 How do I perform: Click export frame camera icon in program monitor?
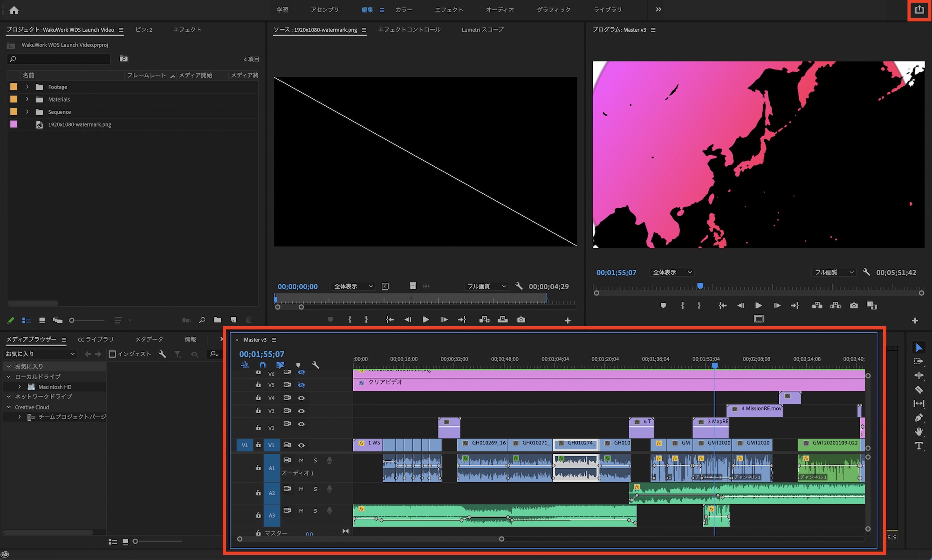853,306
